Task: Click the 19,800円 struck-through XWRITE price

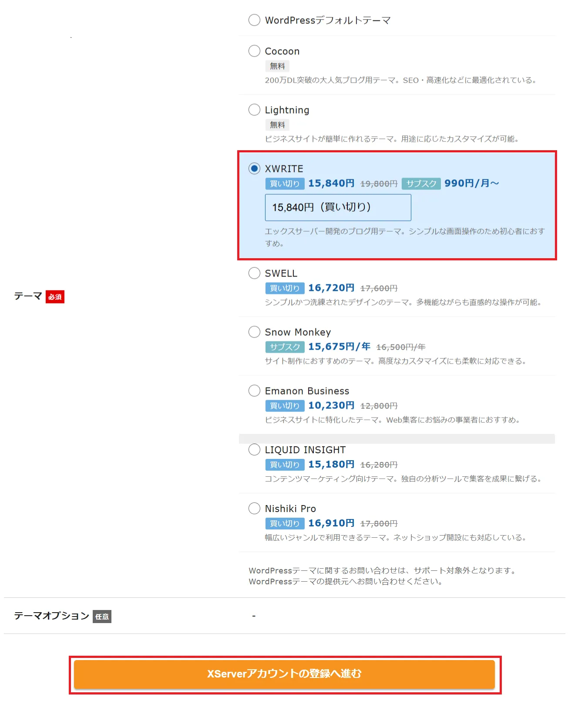Action: 379,184
